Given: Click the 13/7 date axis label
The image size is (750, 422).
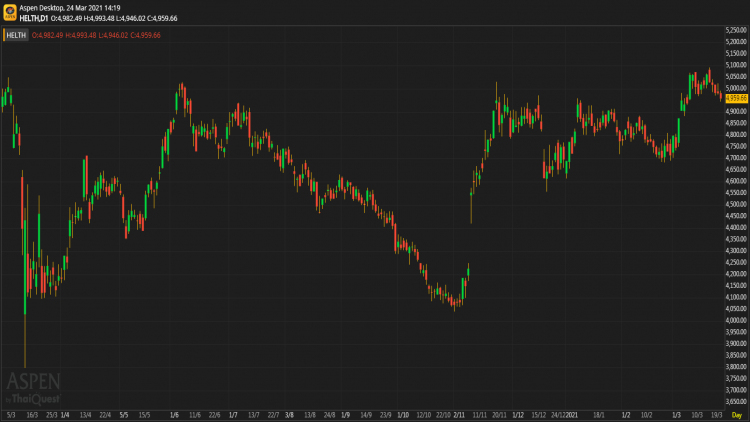Looking at the screenshot, I should 254,415.
